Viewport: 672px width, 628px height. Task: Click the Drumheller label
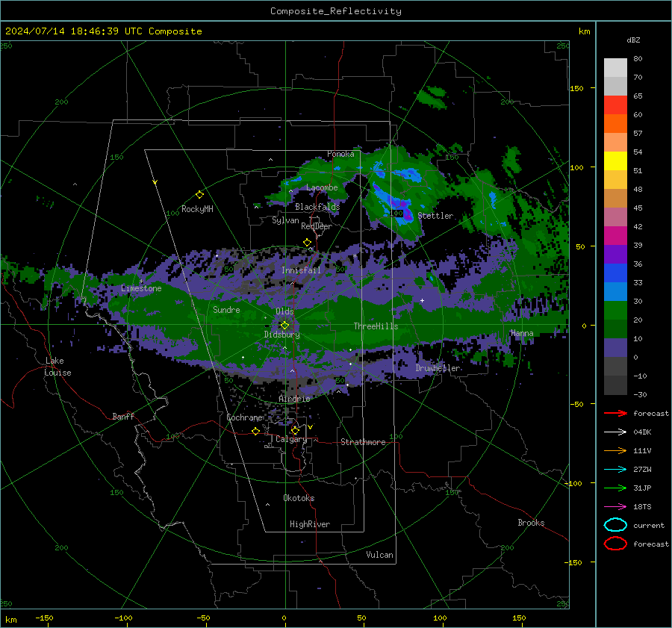click(x=438, y=368)
